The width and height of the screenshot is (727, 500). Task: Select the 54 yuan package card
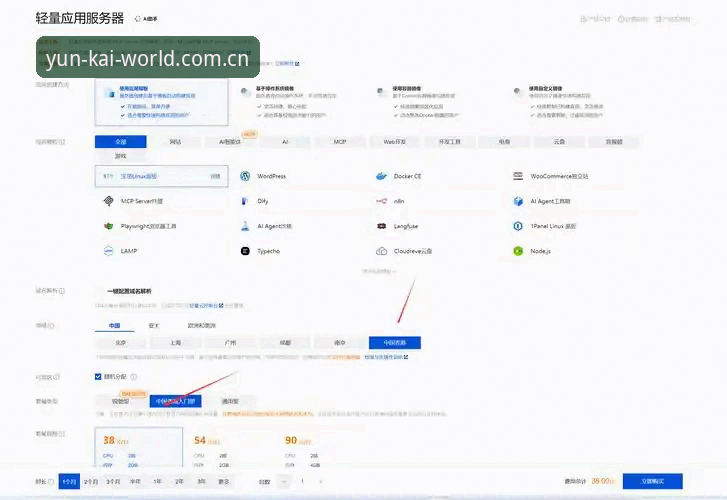coord(232,447)
